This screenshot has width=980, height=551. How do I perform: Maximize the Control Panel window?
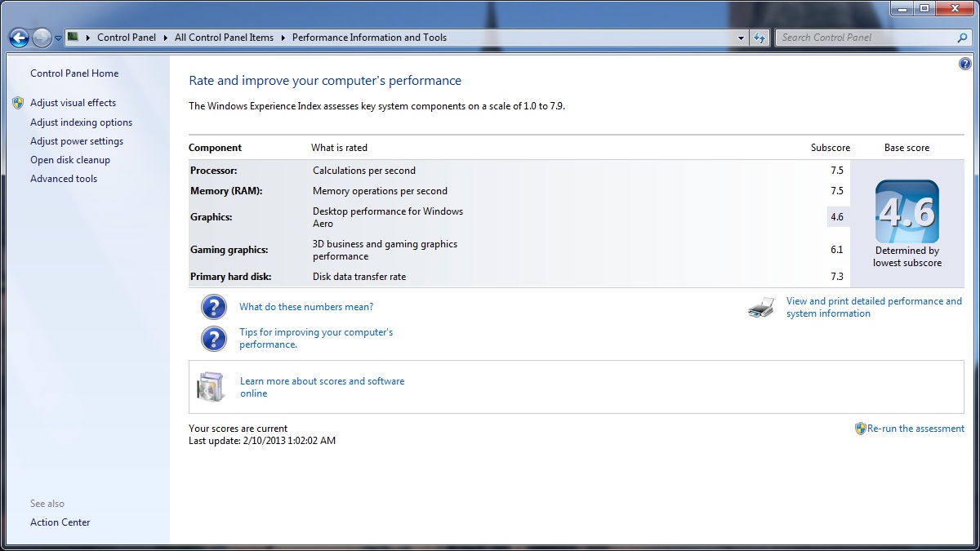point(924,8)
